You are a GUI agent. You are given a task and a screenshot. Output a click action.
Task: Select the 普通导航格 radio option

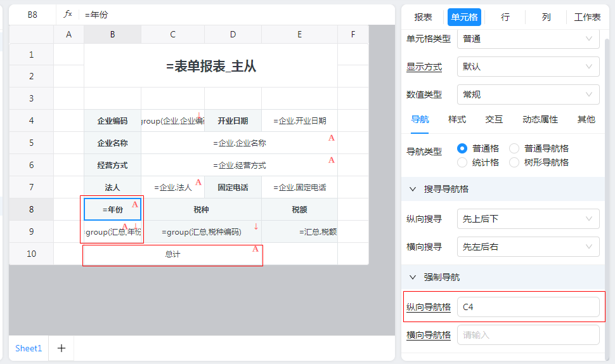[x=514, y=148]
